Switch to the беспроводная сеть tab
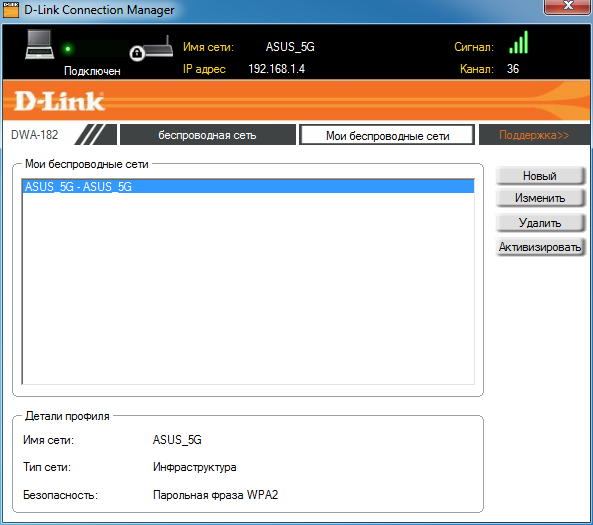This screenshot has width=593, height=525. [208, 135]
